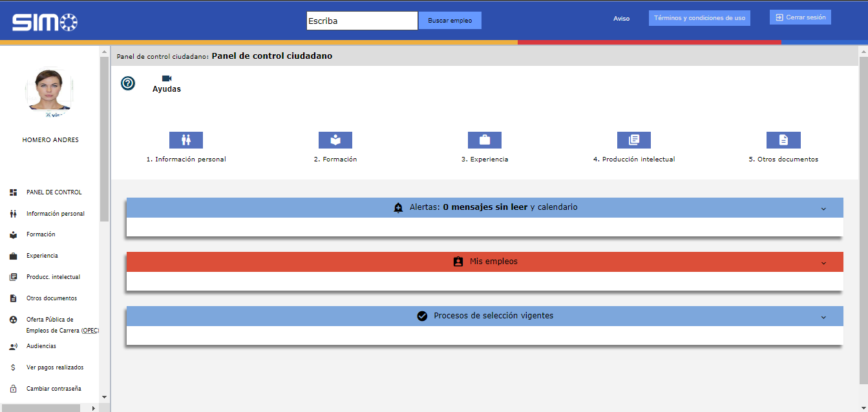This screenshot has width=868, height=412.
Task: Open the Formación book icon tile
Action: [335, 140]
